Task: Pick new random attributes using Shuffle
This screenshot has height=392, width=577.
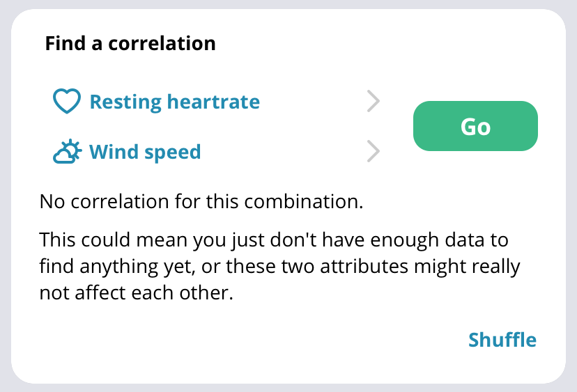Action: pos(502,339)
